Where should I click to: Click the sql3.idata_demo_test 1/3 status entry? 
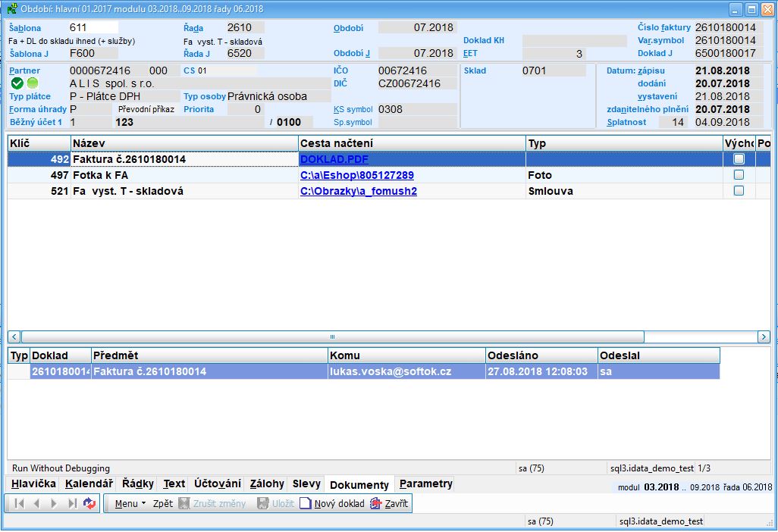point(660,468)
